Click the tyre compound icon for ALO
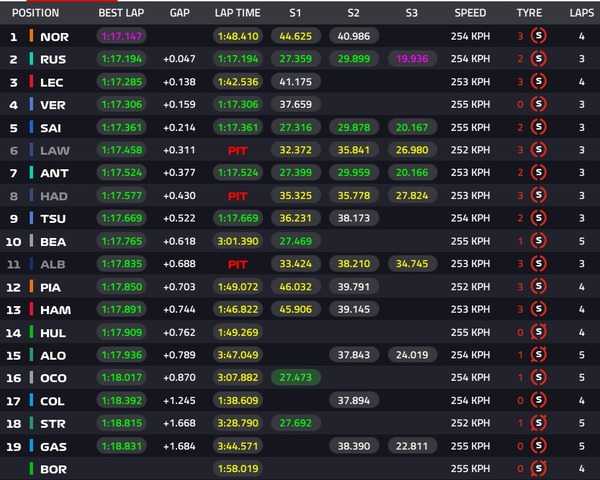Viewport: 600px width, 480px height. click(x=538, y=355)
